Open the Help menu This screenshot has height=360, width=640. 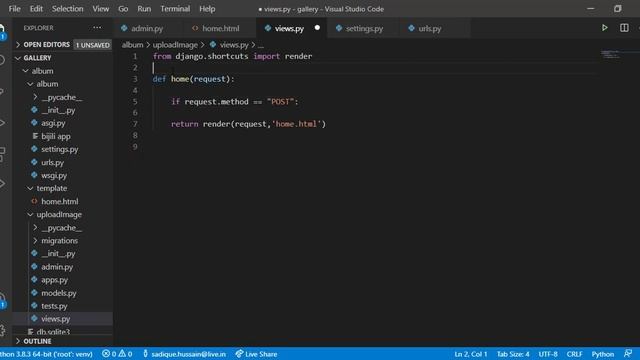pyautogui.click(x=207, y=9)
